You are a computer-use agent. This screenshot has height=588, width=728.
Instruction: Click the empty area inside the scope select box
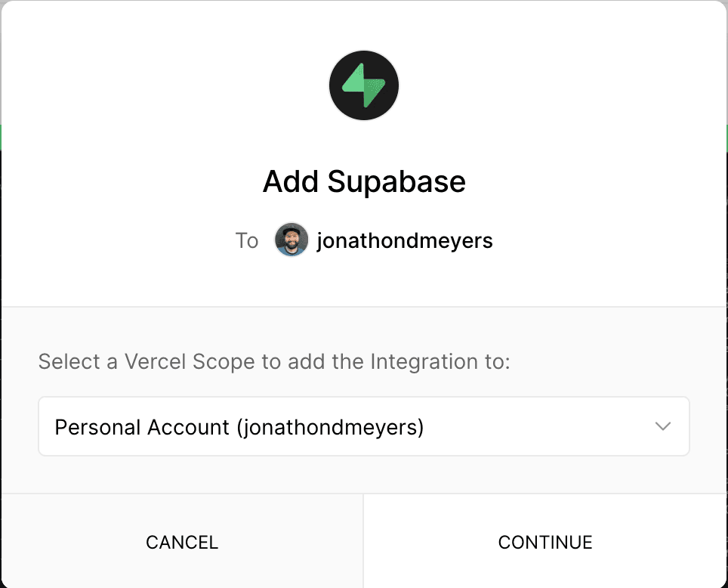538,426
